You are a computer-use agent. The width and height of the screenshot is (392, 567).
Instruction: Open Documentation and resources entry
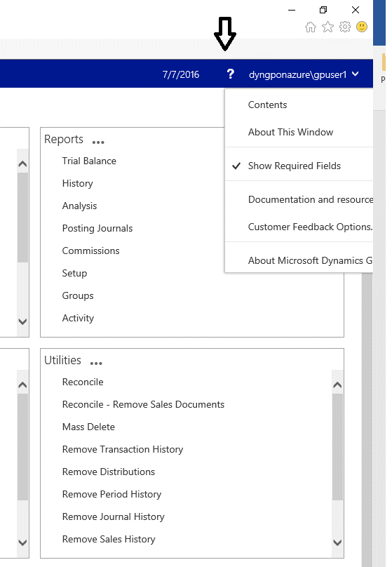[311, 199]
